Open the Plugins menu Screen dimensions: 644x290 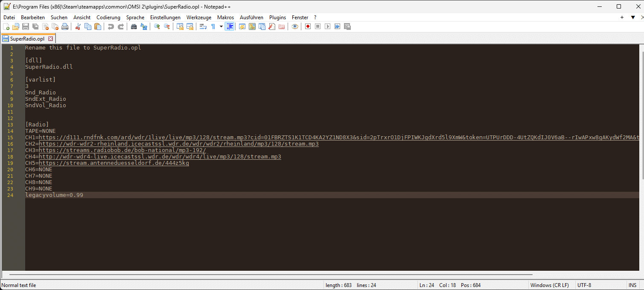coord(277,18)
